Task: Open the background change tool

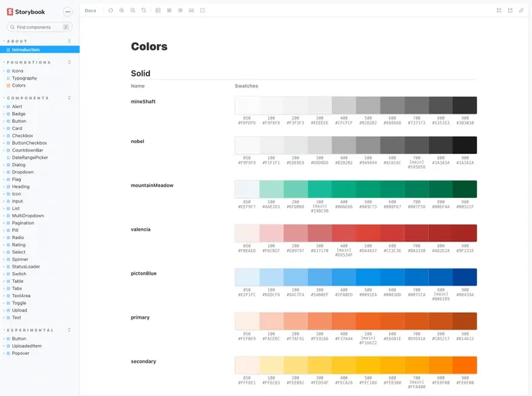Action: 158,11
